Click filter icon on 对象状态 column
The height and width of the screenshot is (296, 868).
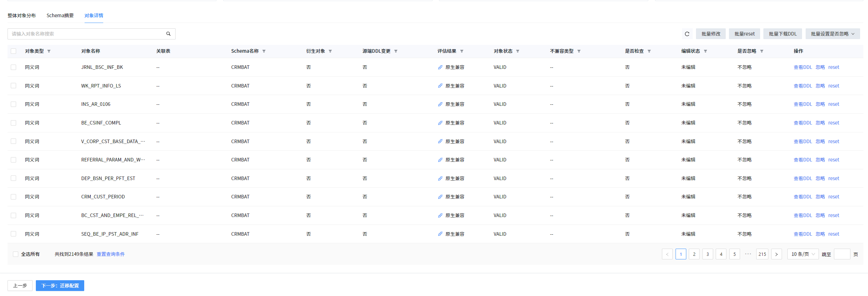tap(518, 51)
